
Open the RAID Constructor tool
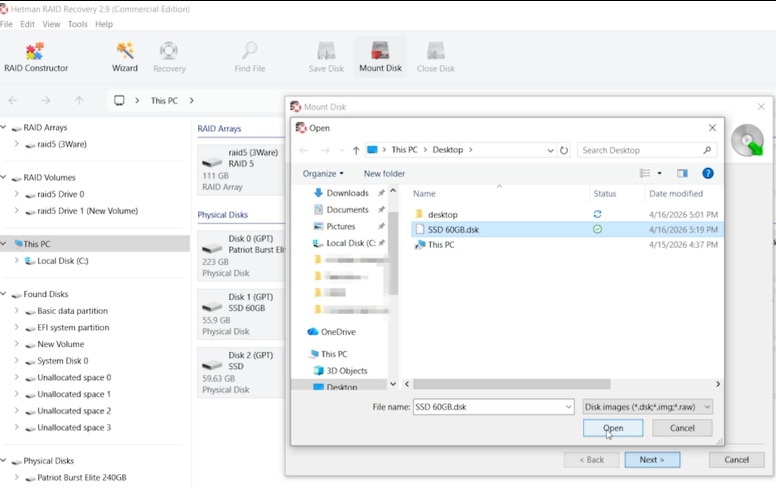pyautogui.click(x=36, y=57)
